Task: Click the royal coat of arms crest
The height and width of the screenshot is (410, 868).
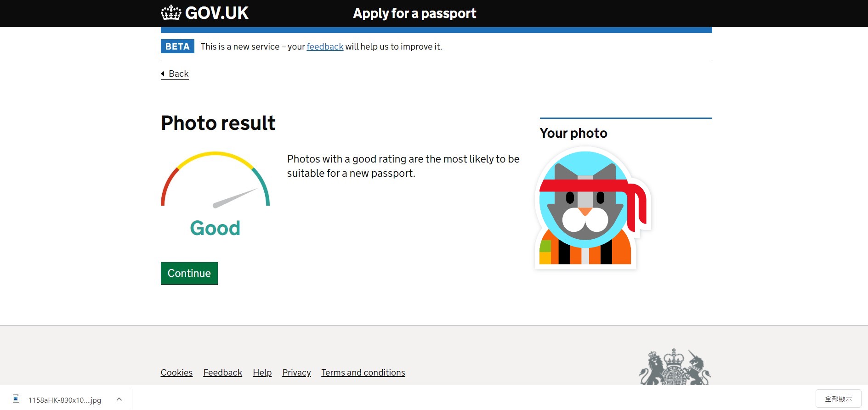Action: (x=674, y=367)
